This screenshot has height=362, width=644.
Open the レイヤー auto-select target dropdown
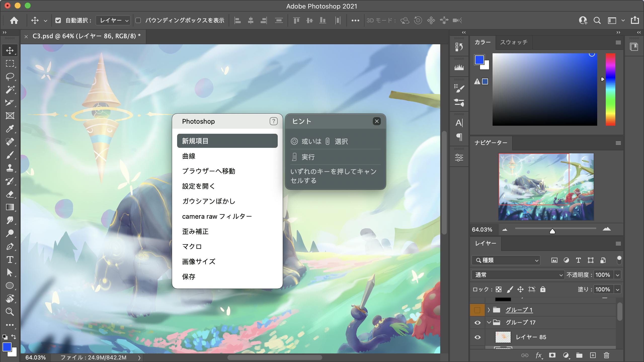coord(113,20)
